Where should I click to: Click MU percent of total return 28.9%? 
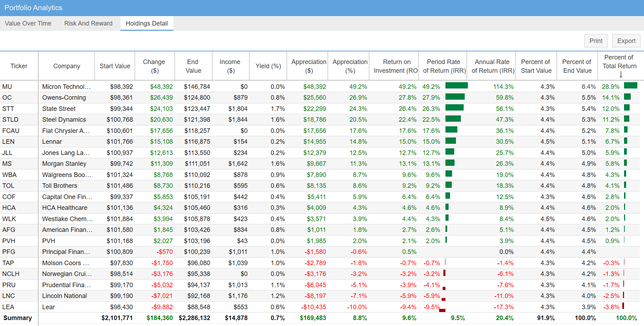(x=610, y=87)
